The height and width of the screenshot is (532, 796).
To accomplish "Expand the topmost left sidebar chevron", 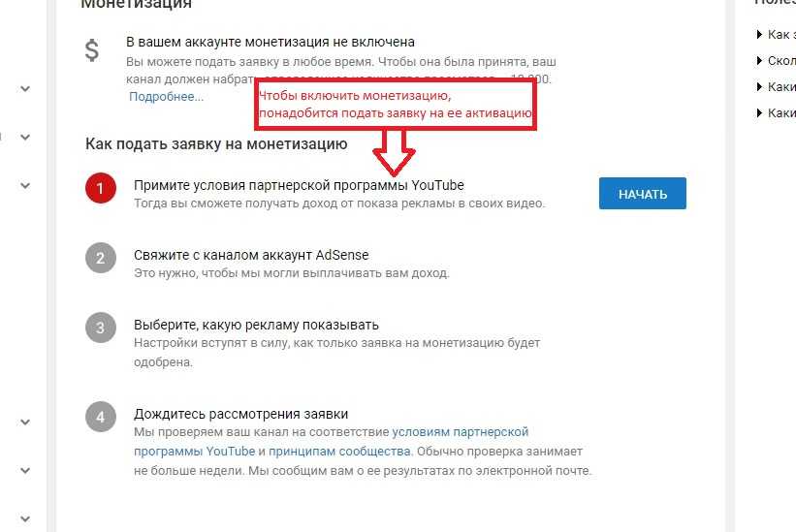I will (25, 89).
